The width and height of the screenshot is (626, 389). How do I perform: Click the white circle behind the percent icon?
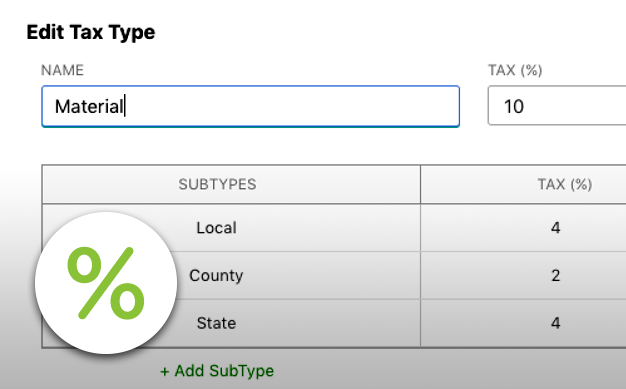(106, 283)
